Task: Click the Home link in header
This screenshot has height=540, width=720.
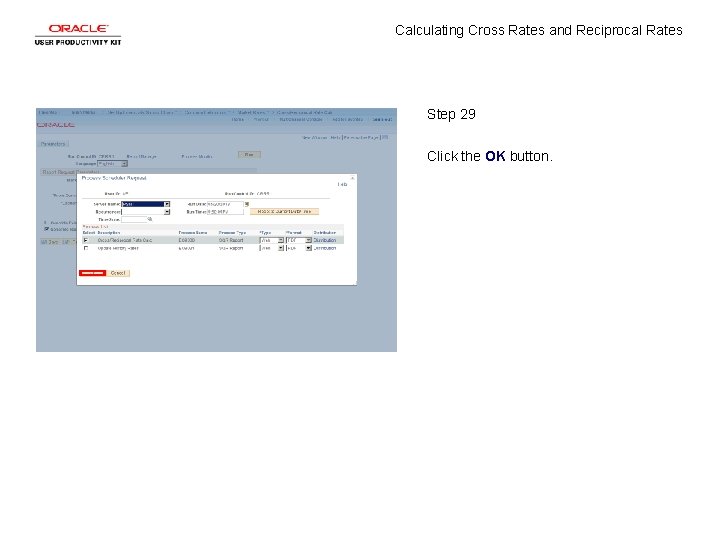Action: (238, 119)
